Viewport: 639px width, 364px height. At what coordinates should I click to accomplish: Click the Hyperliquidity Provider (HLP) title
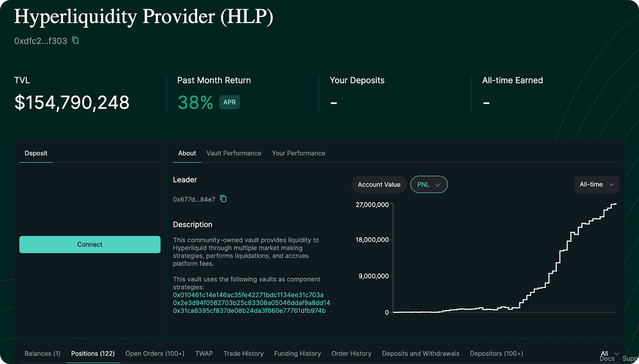point(144,17)
